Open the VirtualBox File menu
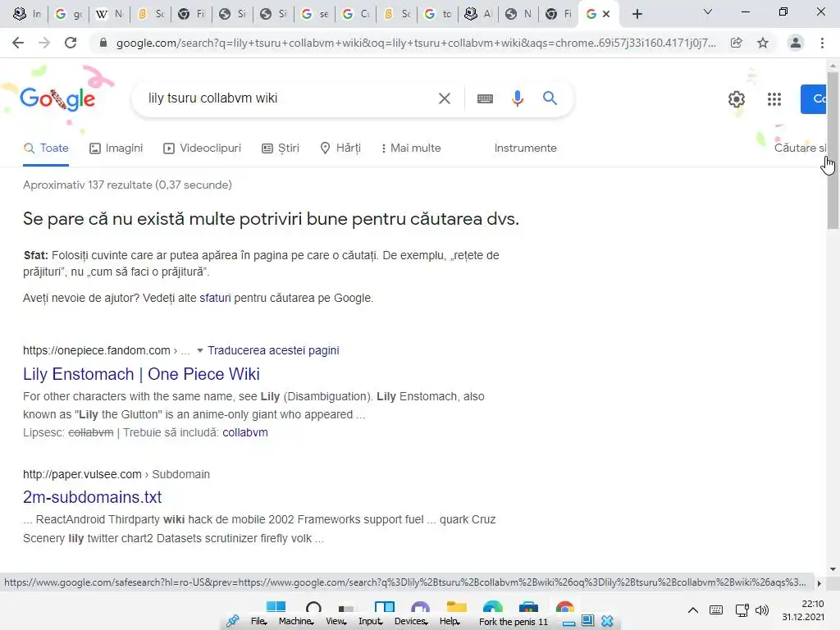The width and height of the screenshot is (840, 630). [x=258, y=621]
